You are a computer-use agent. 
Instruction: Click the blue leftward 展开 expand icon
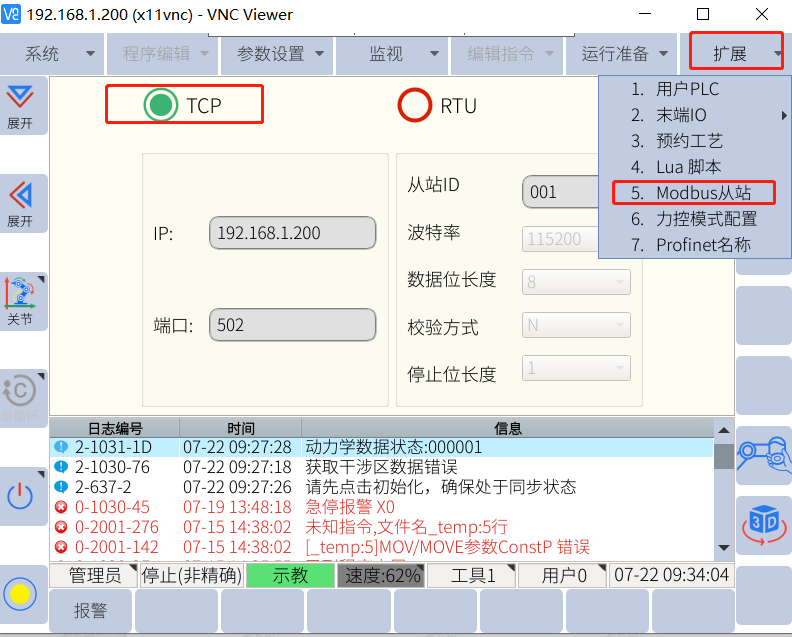click(x=20, y=203)
